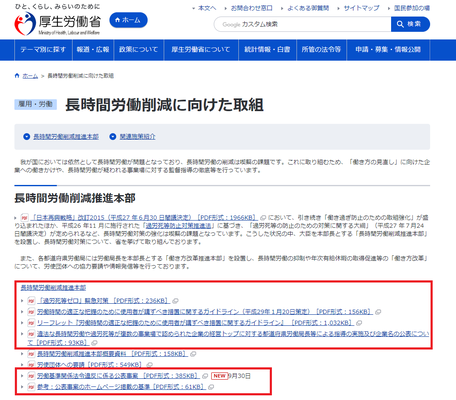The image size is (456, 400).
Task: Open the 政策について navigation menu
Action: click(139, 50)
